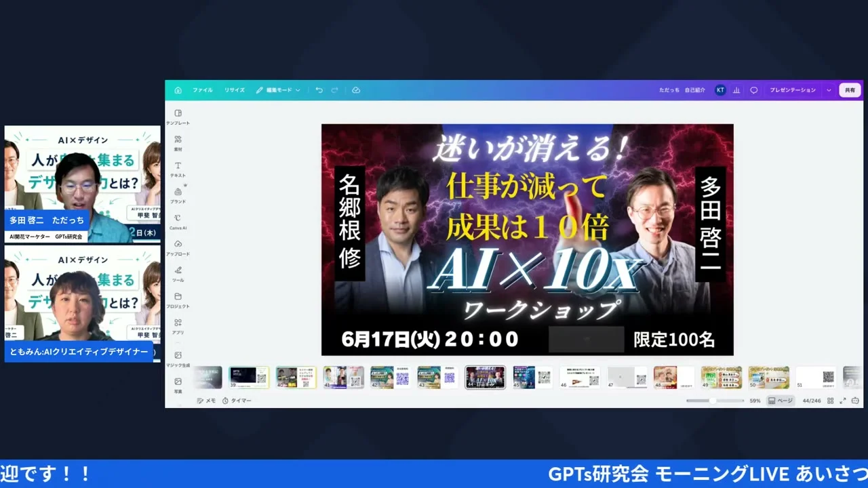Viewport: 868px width, 488px height.
Task: Click the 59% zoom percentage
Action: 755,401
